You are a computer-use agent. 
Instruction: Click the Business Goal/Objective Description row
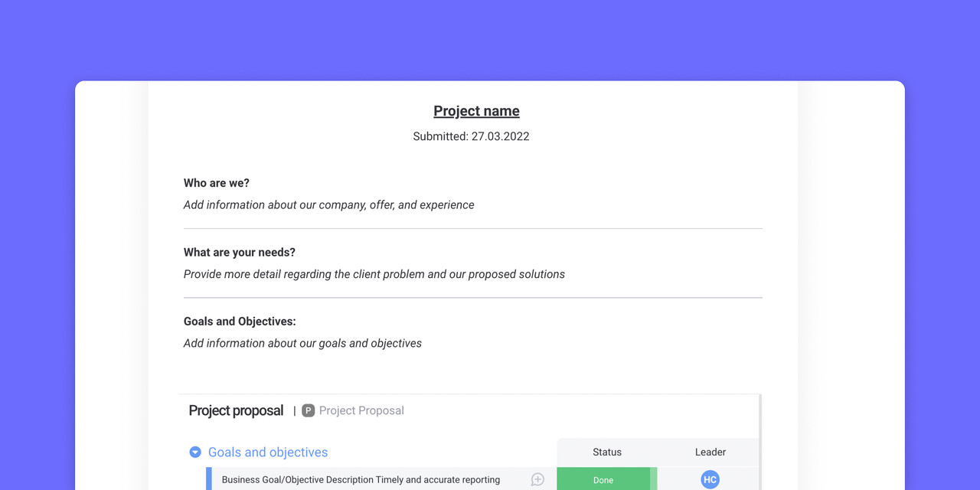(x=361, y=480)
